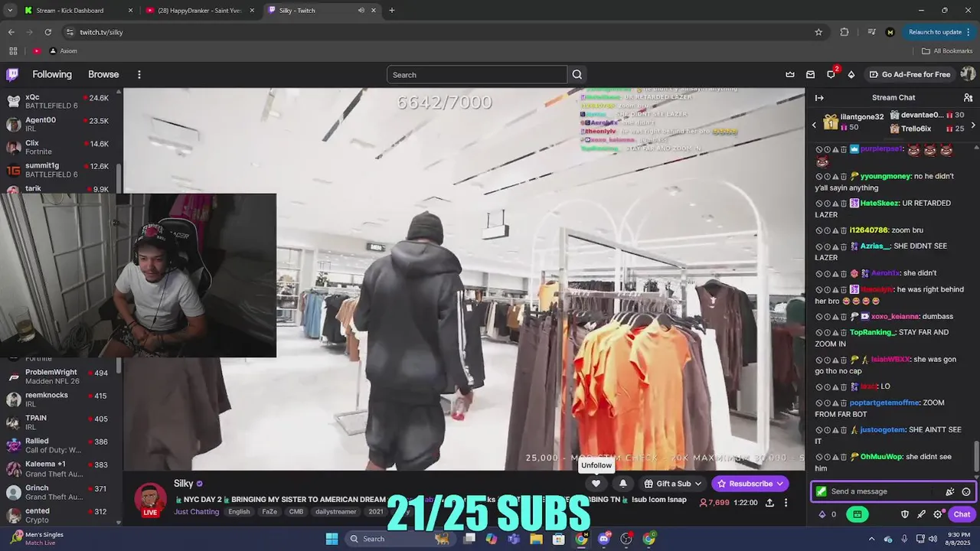This screenshot has width=980, height=551.
Task: Go to Following page
Action: point(52,74)
